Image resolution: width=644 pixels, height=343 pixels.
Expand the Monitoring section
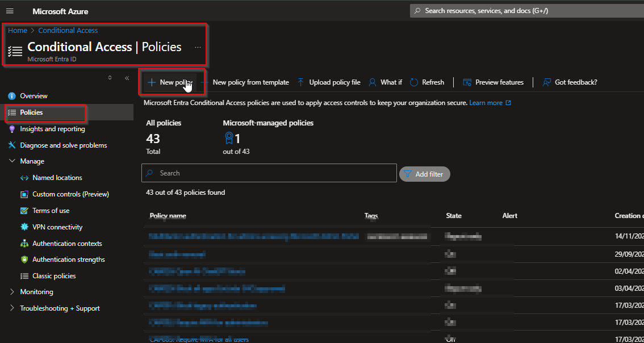[12, 292]
